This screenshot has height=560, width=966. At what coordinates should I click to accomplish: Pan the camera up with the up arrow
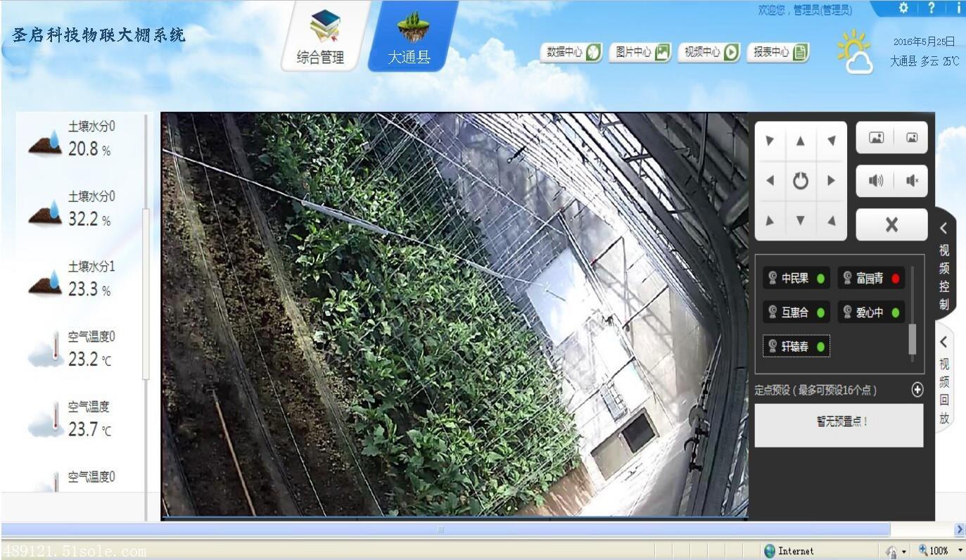[x=800, y=140]
